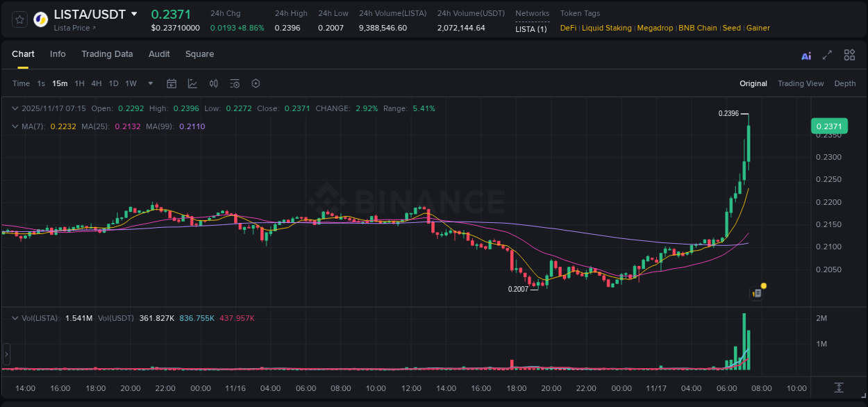The width and height of the screenshot is (868, 407).
Task: Open the DeFi token tag link
Action: coord(567,28)
